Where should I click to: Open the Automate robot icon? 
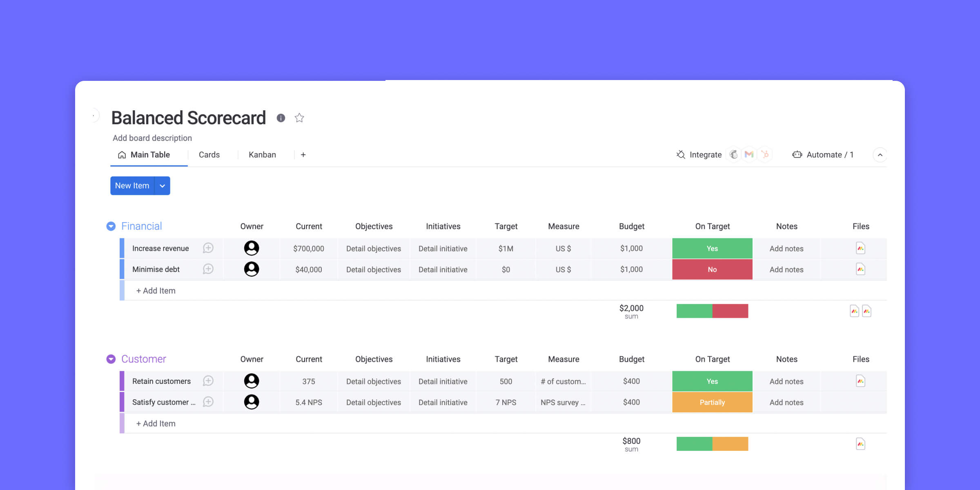point(797,154)
